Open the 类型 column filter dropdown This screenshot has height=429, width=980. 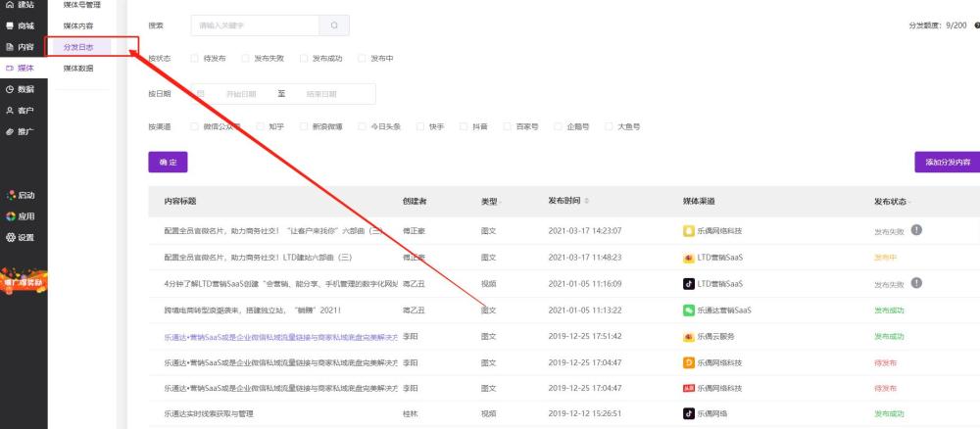(501, 203)
